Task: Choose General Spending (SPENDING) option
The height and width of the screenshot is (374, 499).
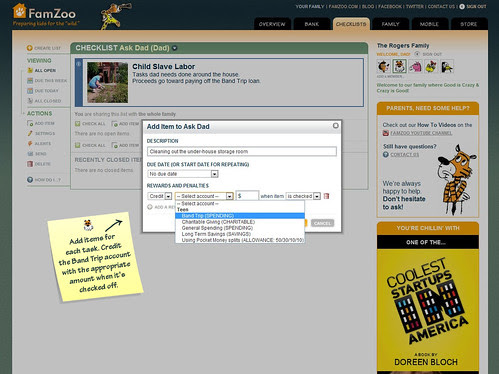Action: click(240, 228)
